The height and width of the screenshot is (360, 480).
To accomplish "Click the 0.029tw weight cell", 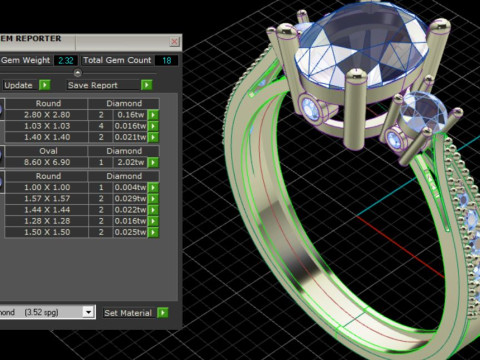I will [x=130, y=199].
